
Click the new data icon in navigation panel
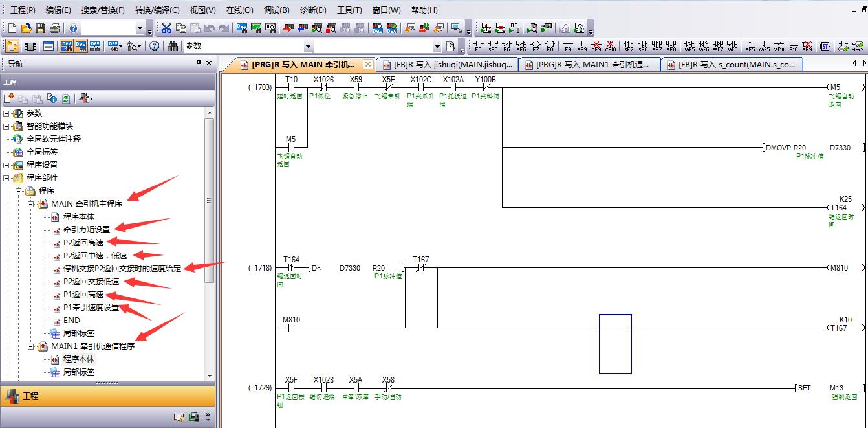click(x=9, y=98)
